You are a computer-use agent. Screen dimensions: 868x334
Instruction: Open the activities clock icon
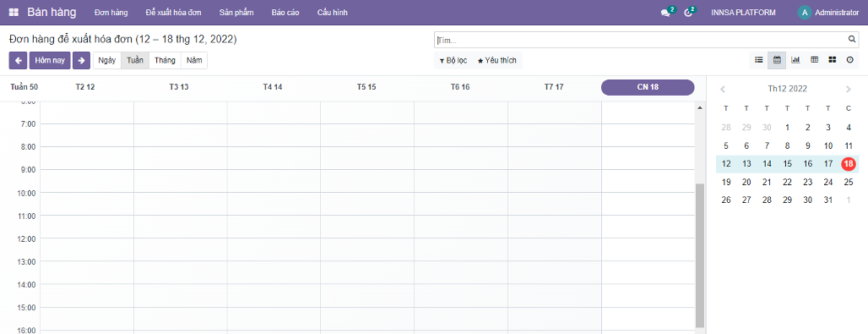[688, 12]
